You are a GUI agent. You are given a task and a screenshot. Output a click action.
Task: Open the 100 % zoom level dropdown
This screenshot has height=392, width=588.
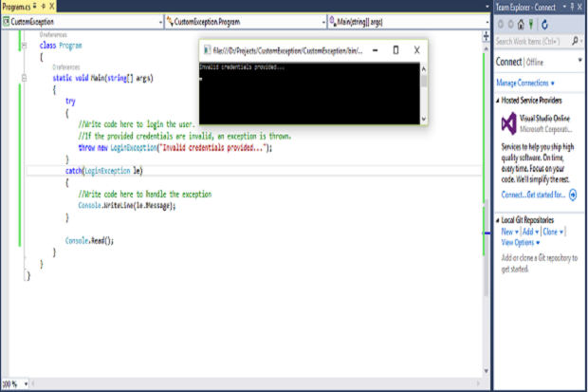26,383
